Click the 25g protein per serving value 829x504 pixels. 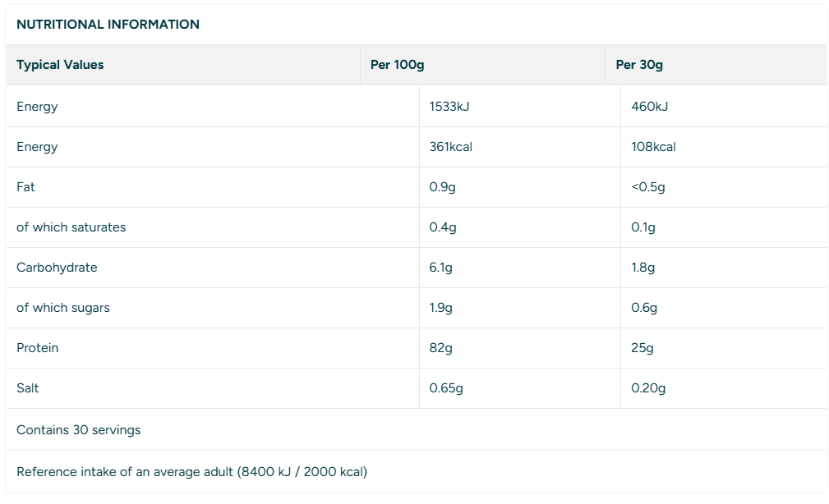[642, 347]
